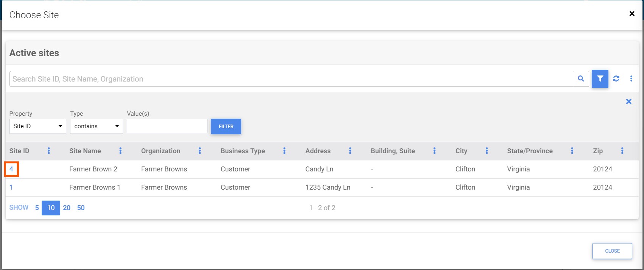Open Site ID column options menu

click(49, 151)
